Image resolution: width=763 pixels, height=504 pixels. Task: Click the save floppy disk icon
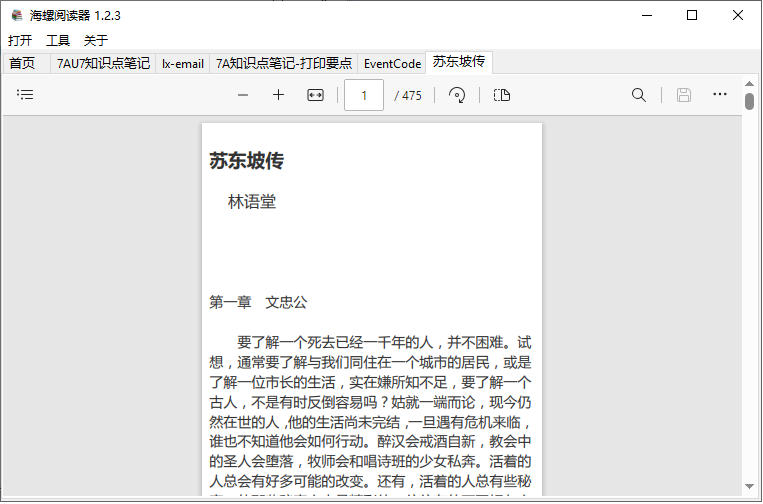click(x=684, y=95)
